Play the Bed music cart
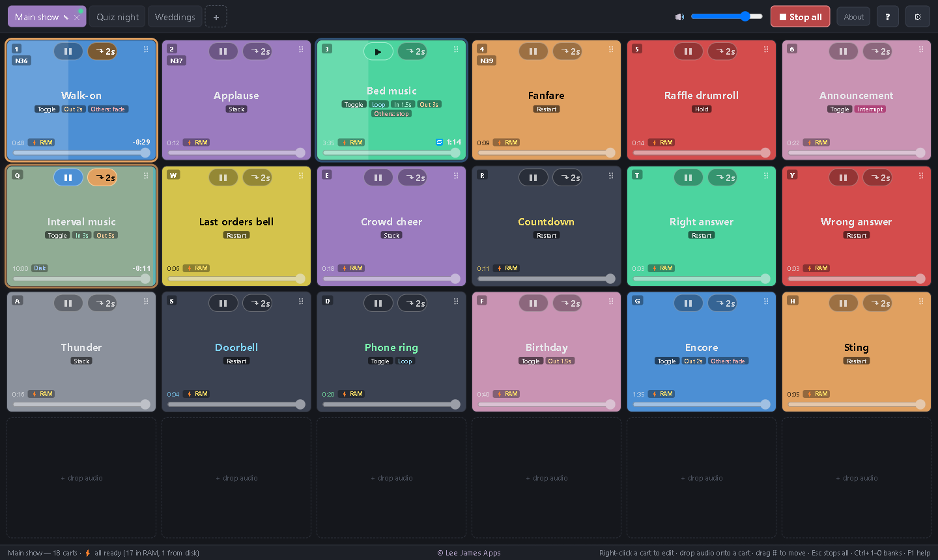This screenshot has width=938, height=560. pyautogui.click(x=378, y=51)
